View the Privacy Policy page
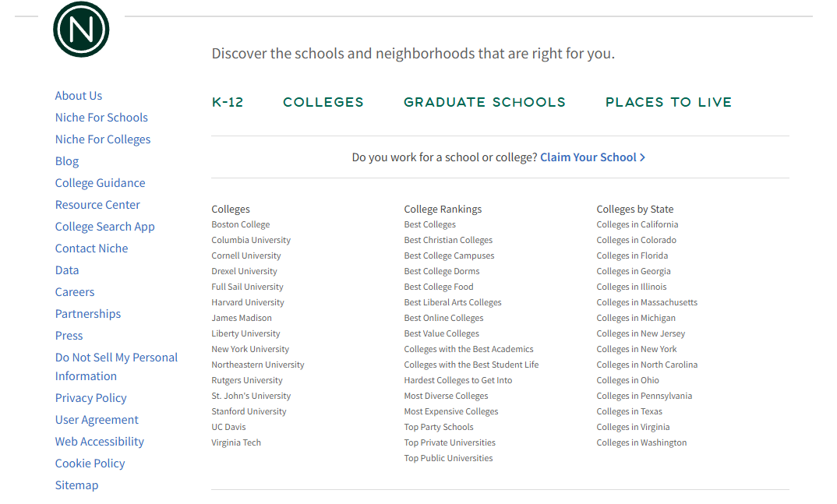 [x=91, y=398]
